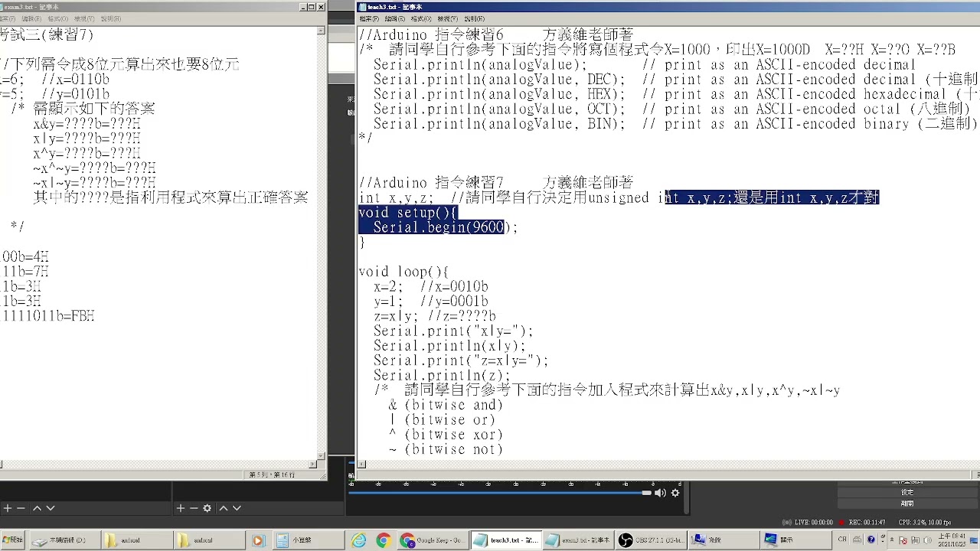Launch Google Chrome from taskbar
The width and height of the screenshot is (980, 551).
[x=384, y=540]
